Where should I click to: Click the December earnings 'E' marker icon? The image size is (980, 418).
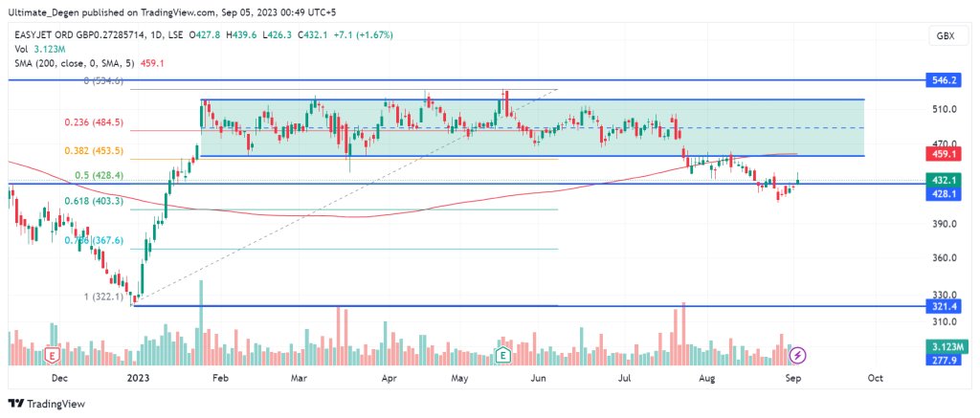point(54,356)
